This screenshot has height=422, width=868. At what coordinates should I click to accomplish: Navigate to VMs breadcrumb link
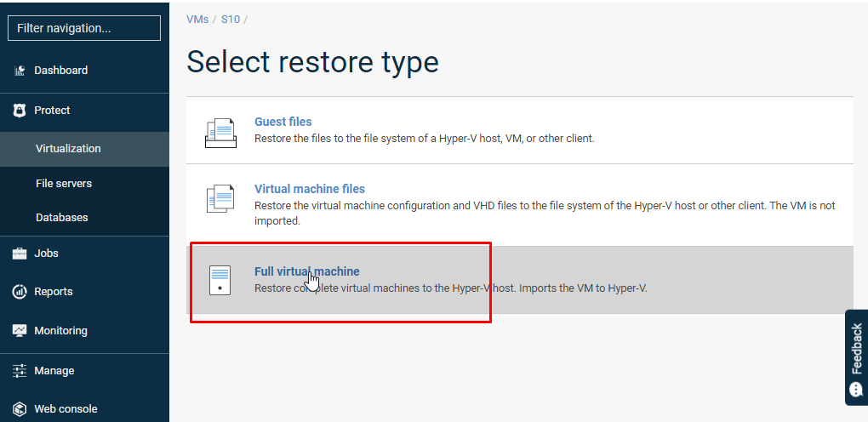tap(197, 19)
